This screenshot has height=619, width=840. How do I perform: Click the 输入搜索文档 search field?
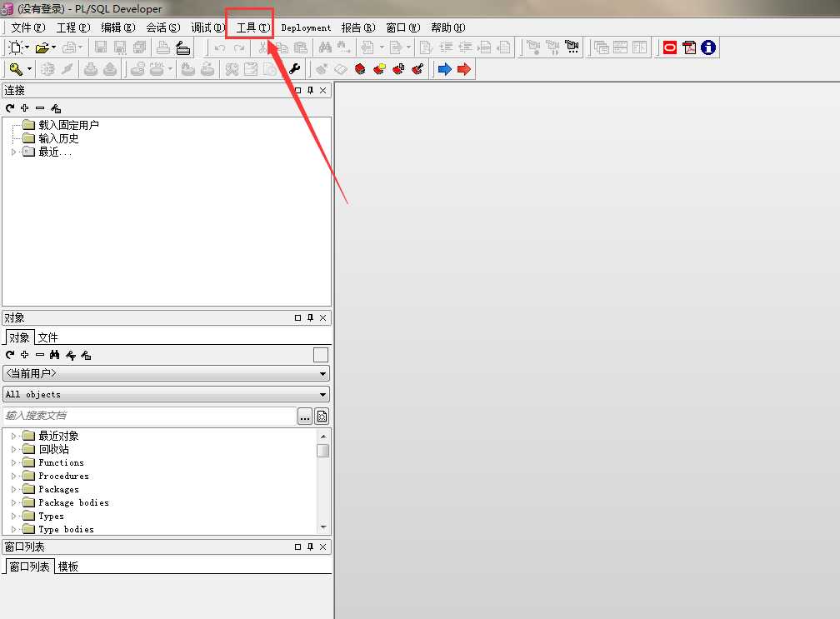tap(149, 416)
